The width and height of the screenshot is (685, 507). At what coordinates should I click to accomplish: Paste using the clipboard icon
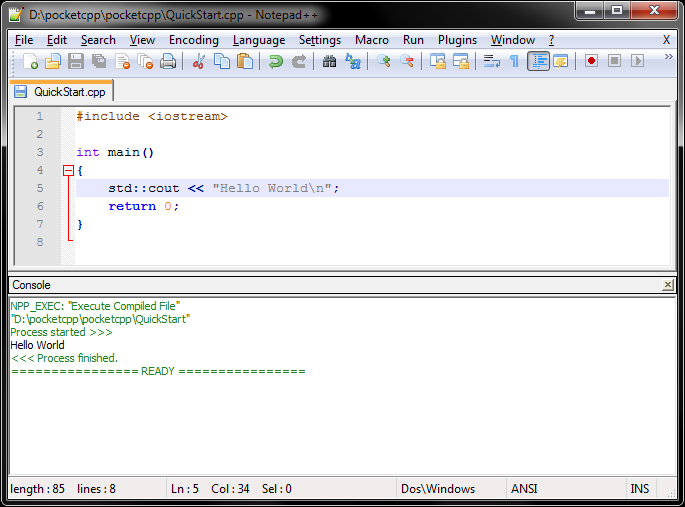245,61
